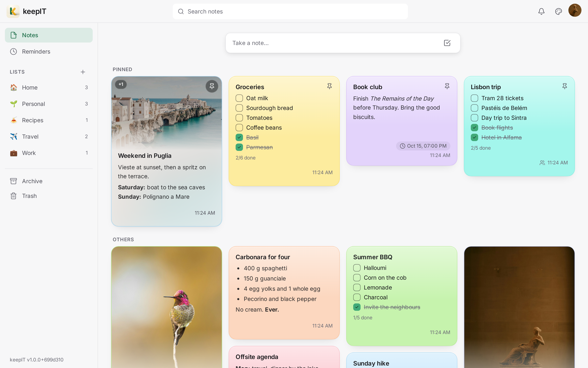The image size is (588, 368).
Task: Open the Home list
Action: tap(49, 87)
